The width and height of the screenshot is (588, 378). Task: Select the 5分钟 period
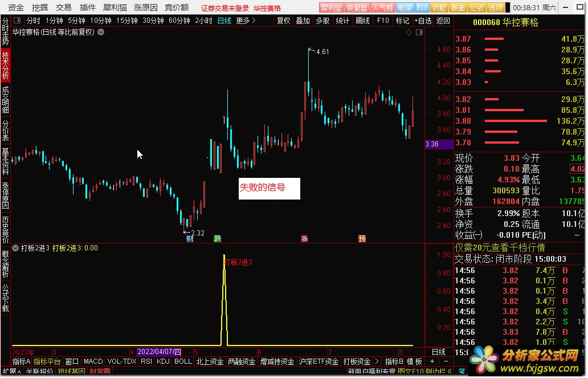click(x=76, y=21)
